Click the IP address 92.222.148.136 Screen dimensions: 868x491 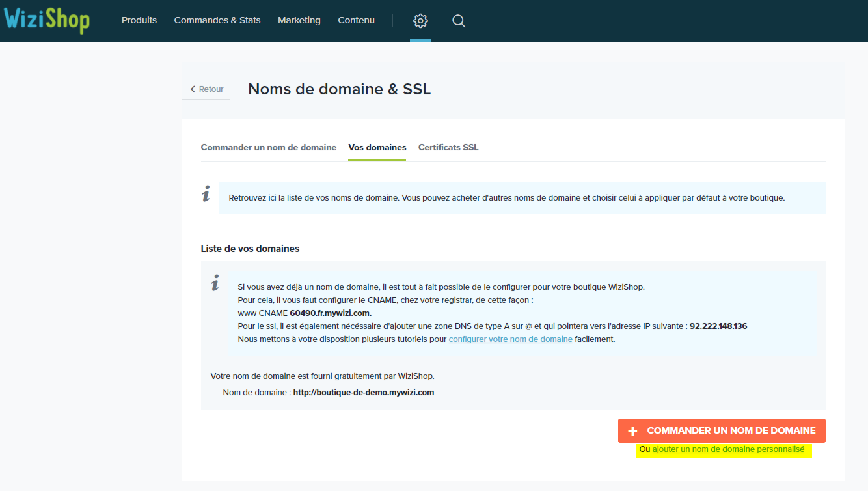(718, 326)
